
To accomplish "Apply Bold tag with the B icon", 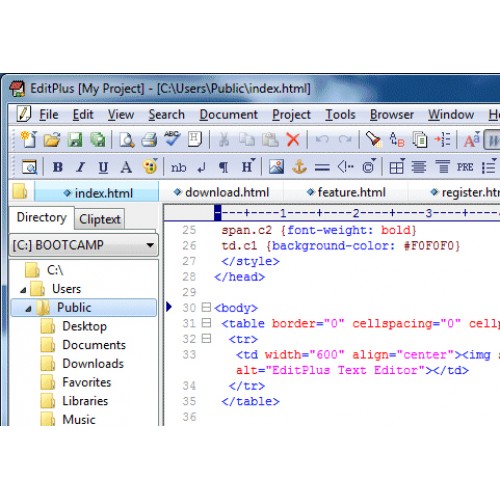I will (x=58, y=167).
